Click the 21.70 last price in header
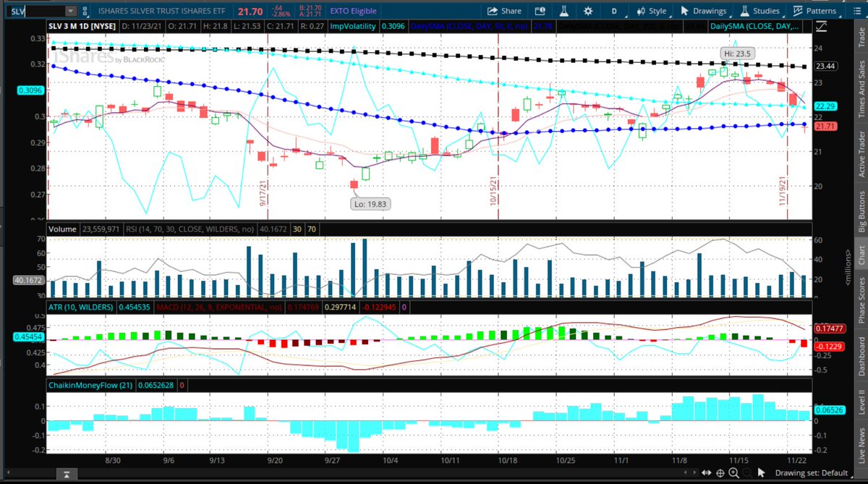The image size is (868, 484). click(250, 11)
